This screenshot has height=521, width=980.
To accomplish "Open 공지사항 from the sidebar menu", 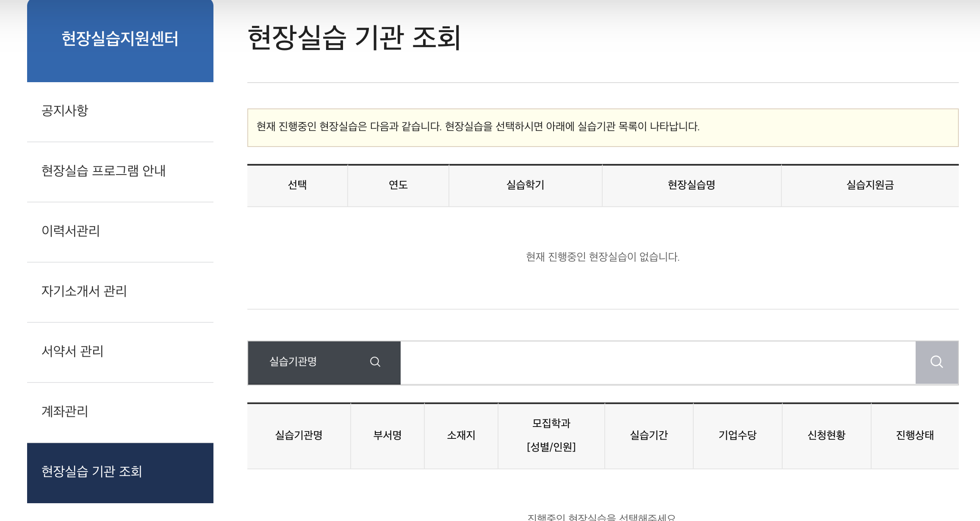I will click(x=65, y=111).
